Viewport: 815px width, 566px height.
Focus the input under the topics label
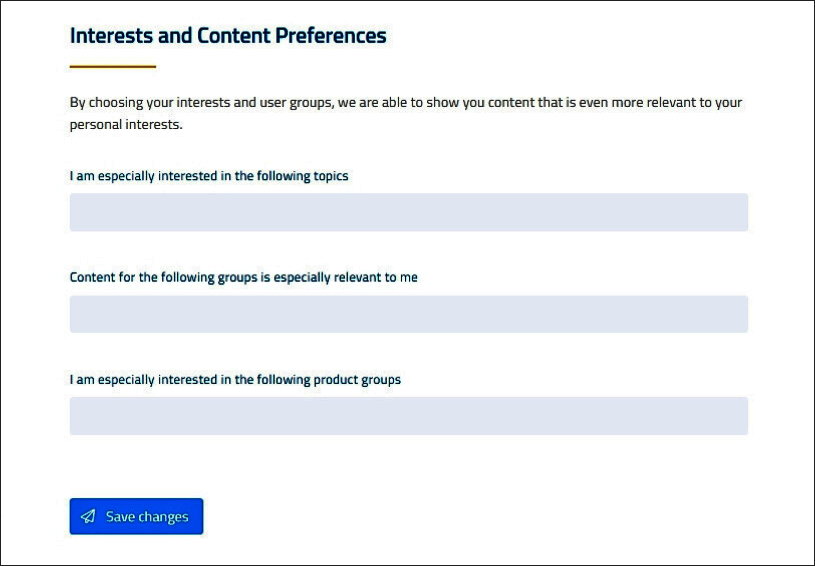pos(408,212)
